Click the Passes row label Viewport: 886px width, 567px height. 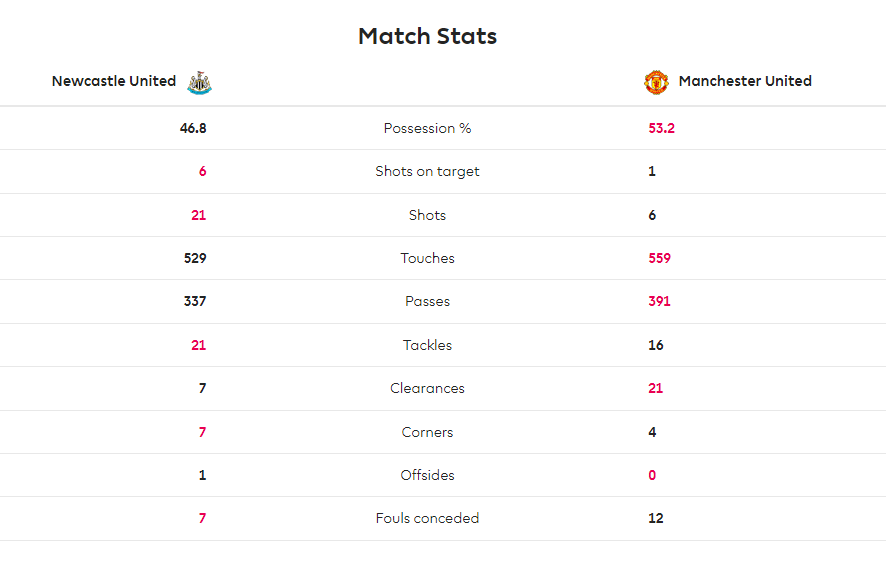pyautogui.click(x=427, y=301)
